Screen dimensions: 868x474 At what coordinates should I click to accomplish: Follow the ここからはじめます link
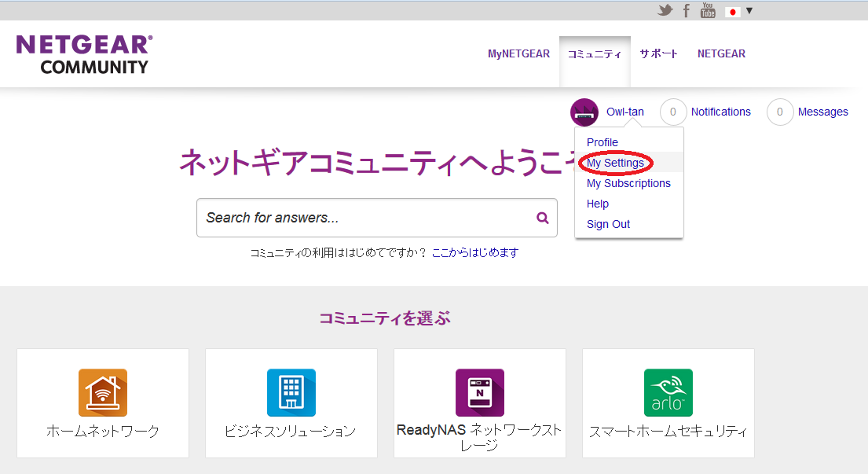pyautogui.click(x=475, y=253)
